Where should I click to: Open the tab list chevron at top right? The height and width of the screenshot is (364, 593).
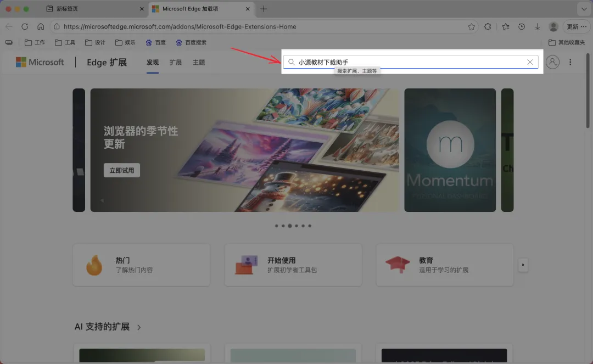point(584,9)
